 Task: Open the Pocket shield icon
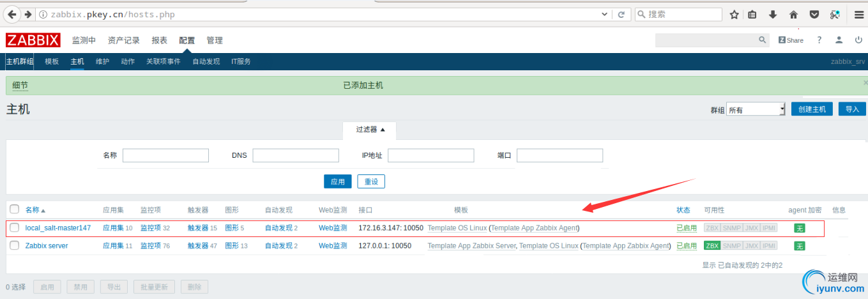[814, 14]
